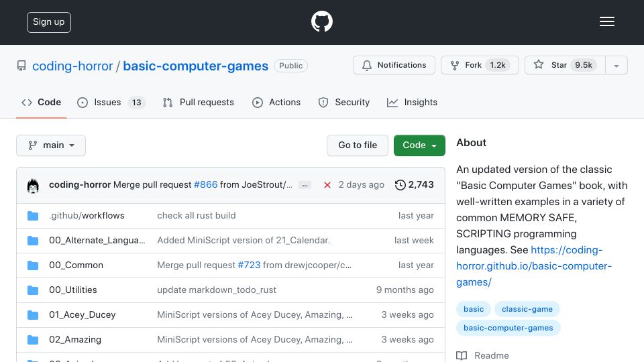
Task: Click the basic-computer-games topic tag
Action: tap(508, 328)
